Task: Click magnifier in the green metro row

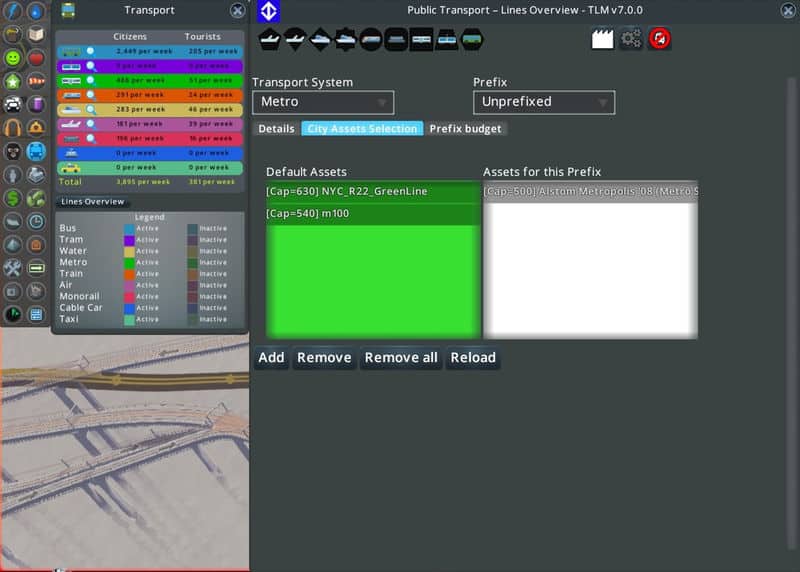Action: [x=90, y=80]
